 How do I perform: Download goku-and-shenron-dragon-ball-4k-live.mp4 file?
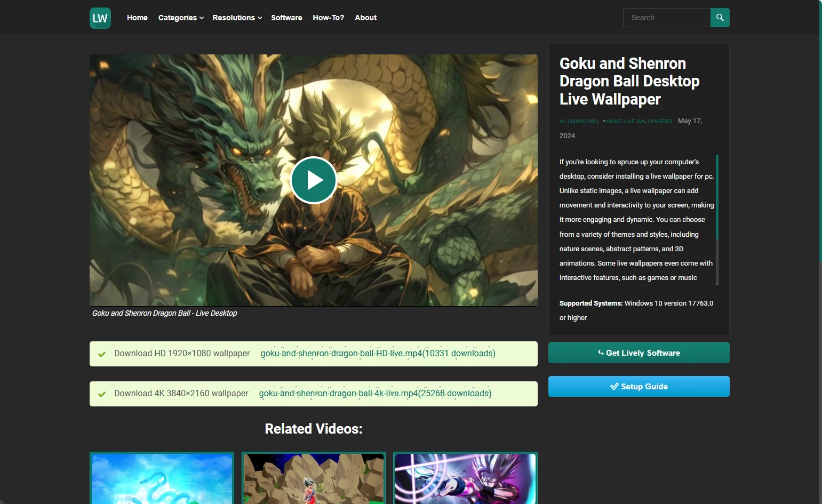click(x=375, y=394)
